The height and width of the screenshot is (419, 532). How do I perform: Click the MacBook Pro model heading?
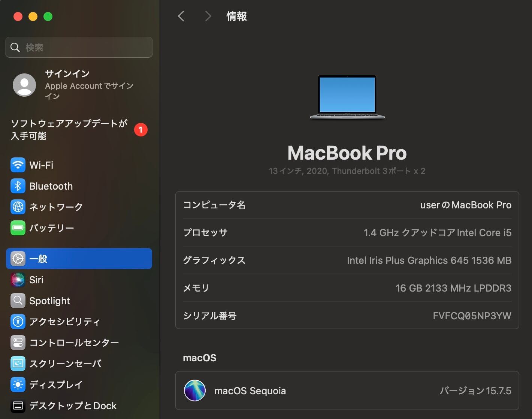tap(347, 153)
